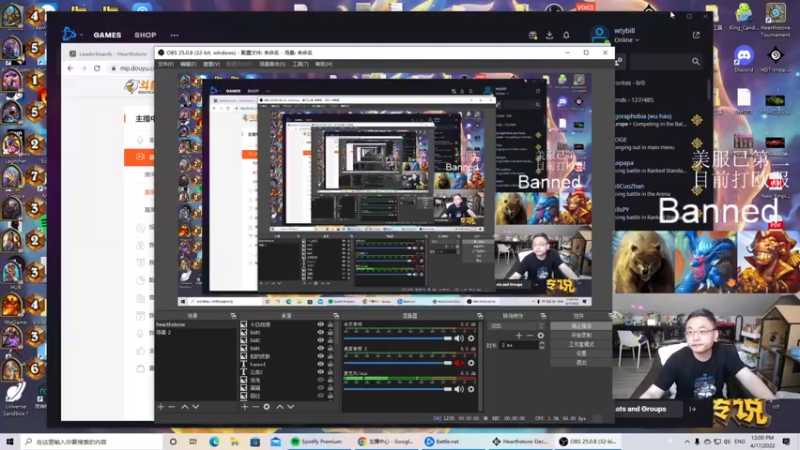The height and width of the screenshot is (450, 800).
Task: Select the banned text source row
Action: tap(287, 364)
